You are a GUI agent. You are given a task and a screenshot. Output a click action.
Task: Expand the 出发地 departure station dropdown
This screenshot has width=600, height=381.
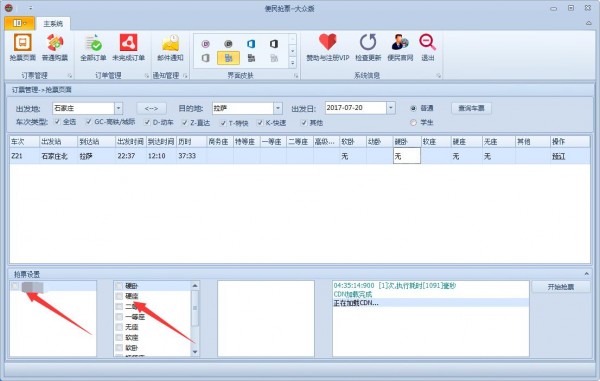point(118,108)
